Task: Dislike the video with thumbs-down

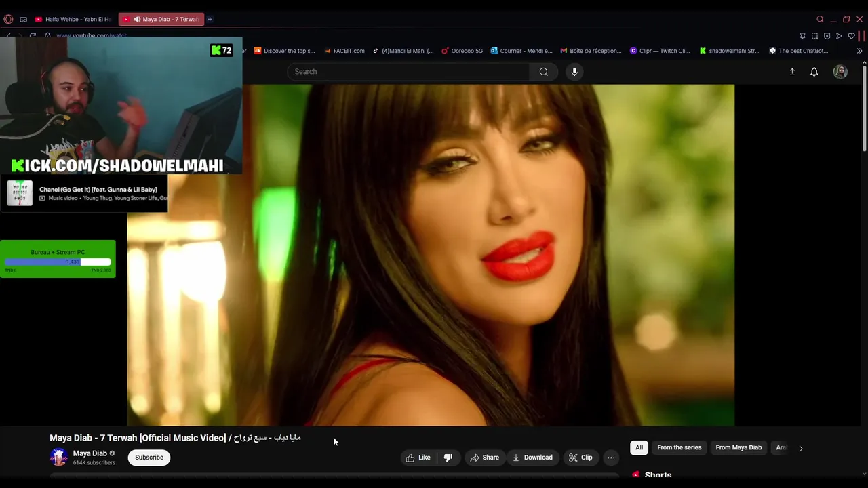Action: coord(448,457)
